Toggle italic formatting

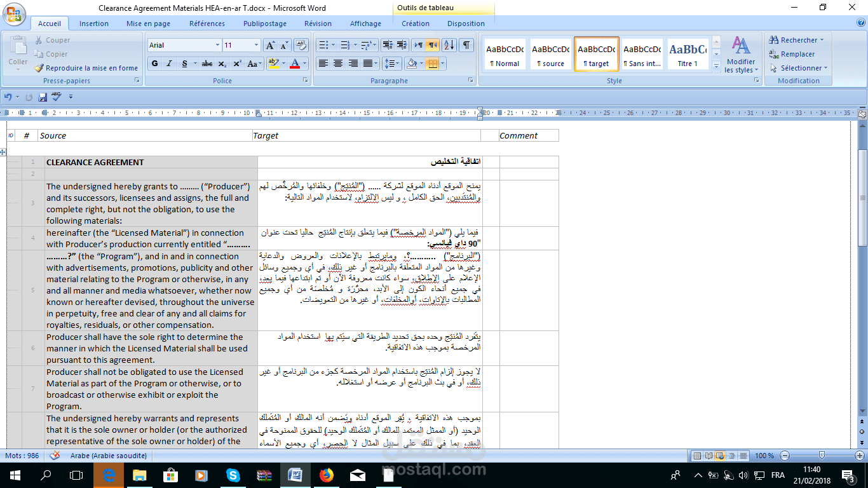coord(169,64)
